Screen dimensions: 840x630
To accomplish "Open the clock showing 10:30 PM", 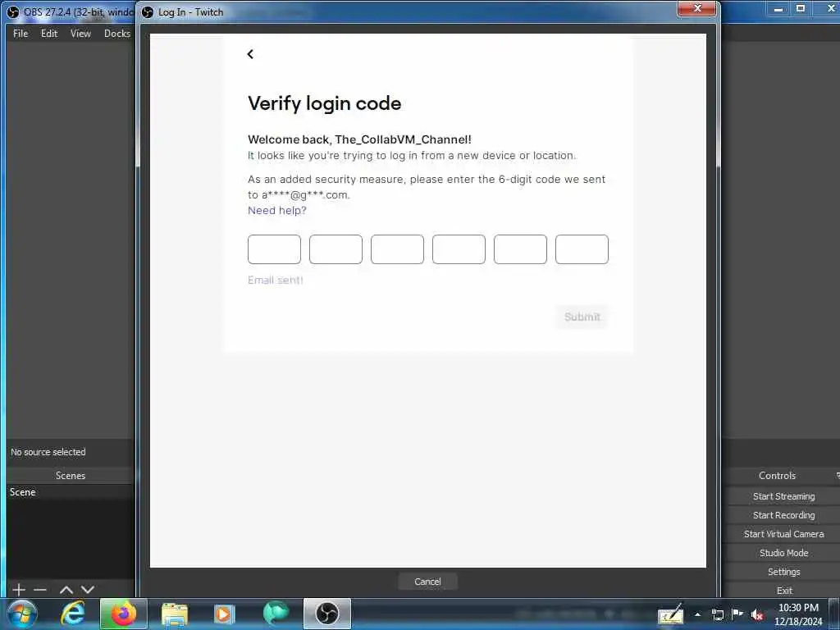I will 798,614.
